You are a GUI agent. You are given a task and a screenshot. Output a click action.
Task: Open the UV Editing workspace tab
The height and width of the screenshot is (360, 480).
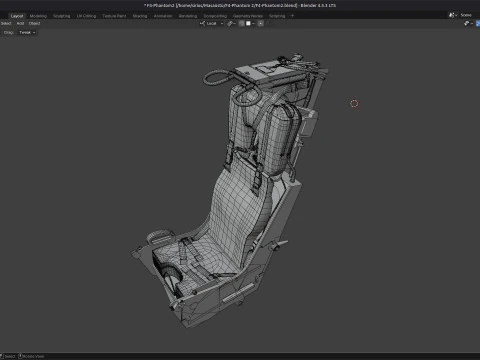86,16
